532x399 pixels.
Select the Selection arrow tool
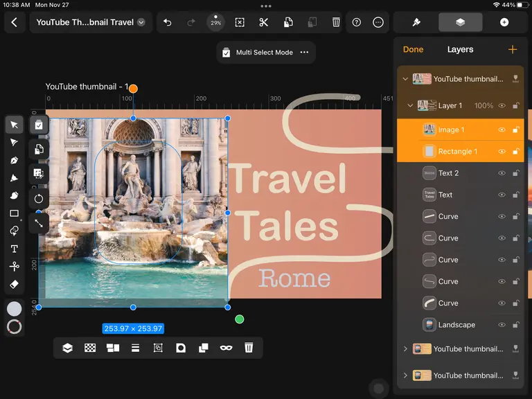click(x=15, y=125)
